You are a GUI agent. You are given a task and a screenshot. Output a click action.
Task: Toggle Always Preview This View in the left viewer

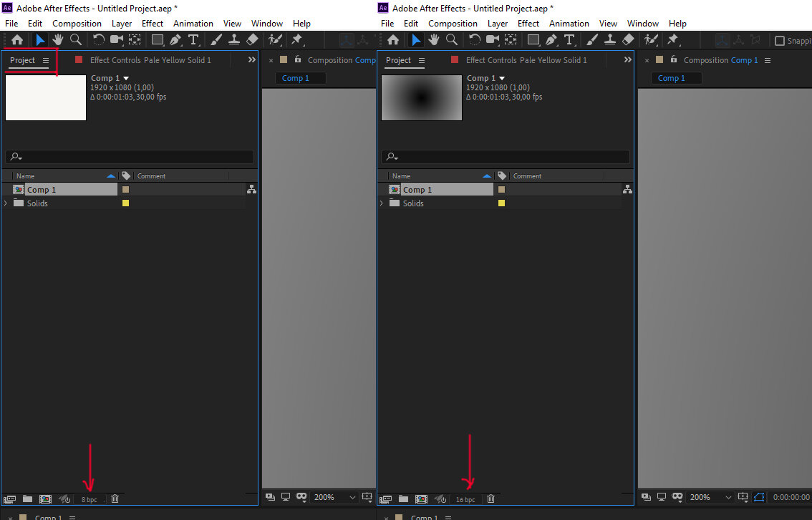[x=271, y=496]
